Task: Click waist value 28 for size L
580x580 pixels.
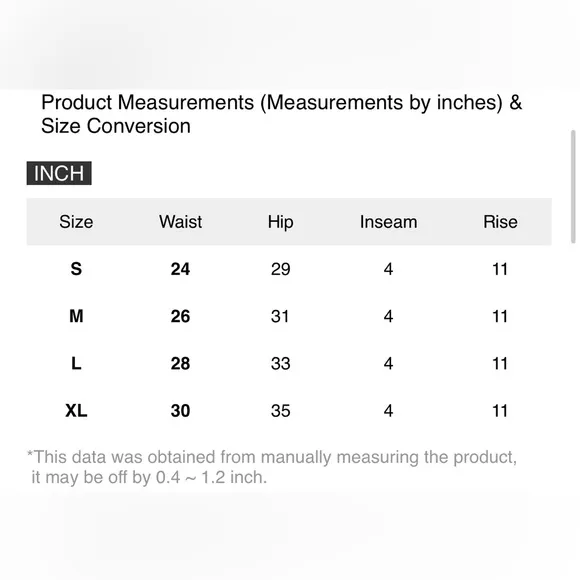Action: point(181,364)
